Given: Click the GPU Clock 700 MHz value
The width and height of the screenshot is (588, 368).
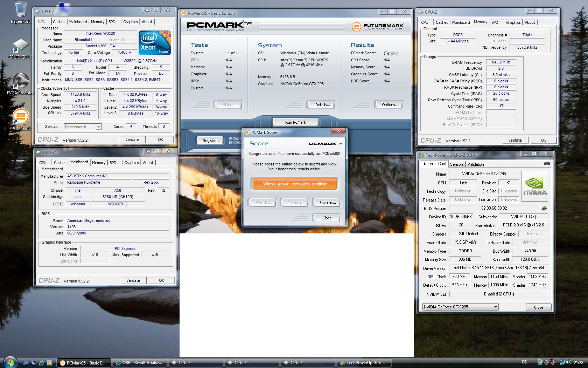Looking at the screenshot, I should 460,277.
